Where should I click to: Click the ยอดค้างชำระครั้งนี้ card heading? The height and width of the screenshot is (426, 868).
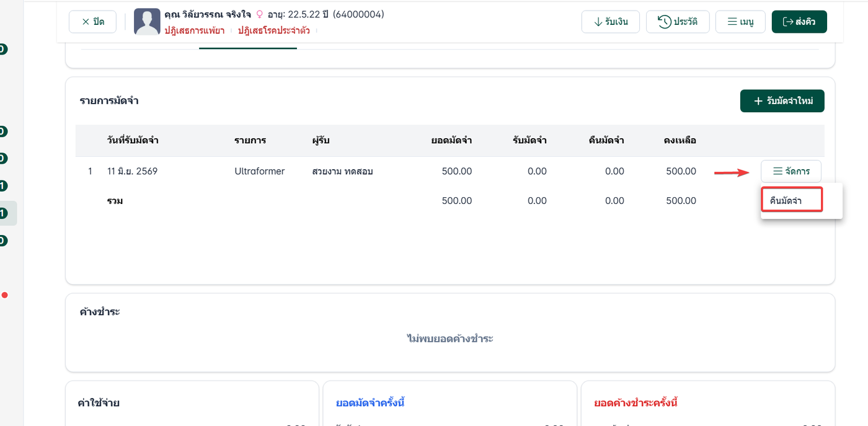pos(635,403)
